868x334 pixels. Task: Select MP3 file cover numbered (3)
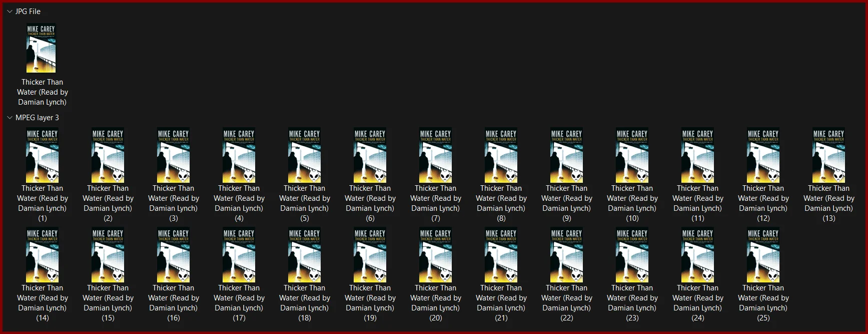[174, 155]
